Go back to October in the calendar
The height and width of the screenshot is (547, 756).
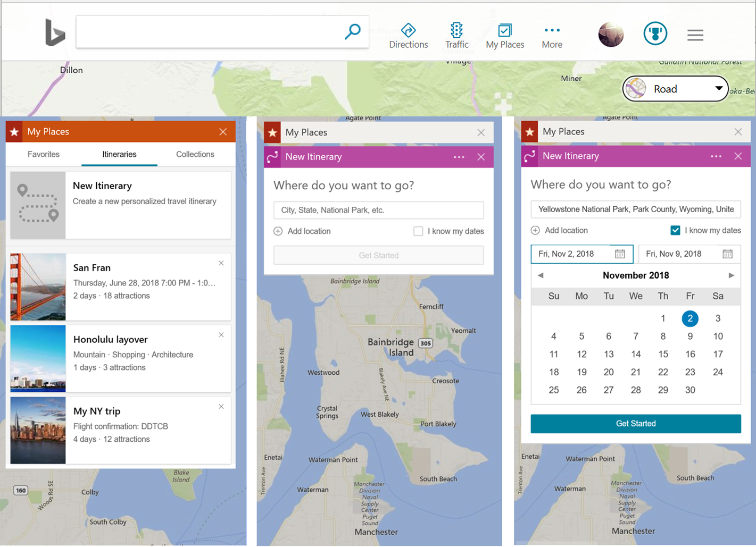click(x=539, y=275)
